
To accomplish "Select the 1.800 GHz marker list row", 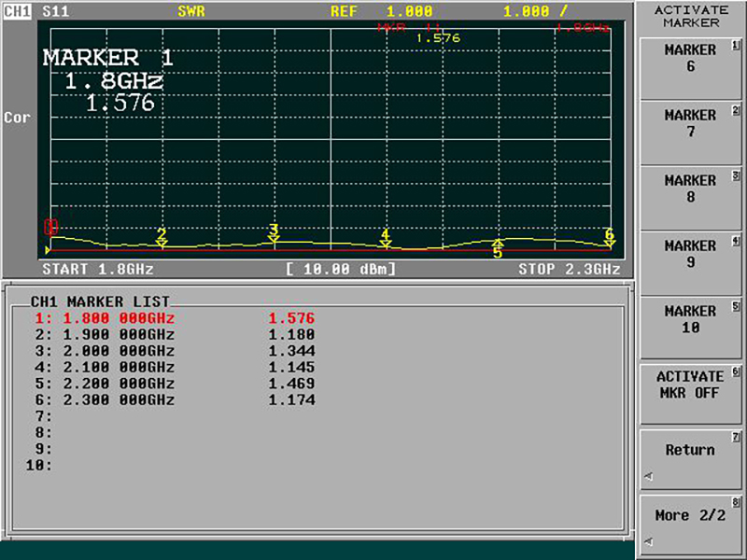I will click(x=174, y=318).
